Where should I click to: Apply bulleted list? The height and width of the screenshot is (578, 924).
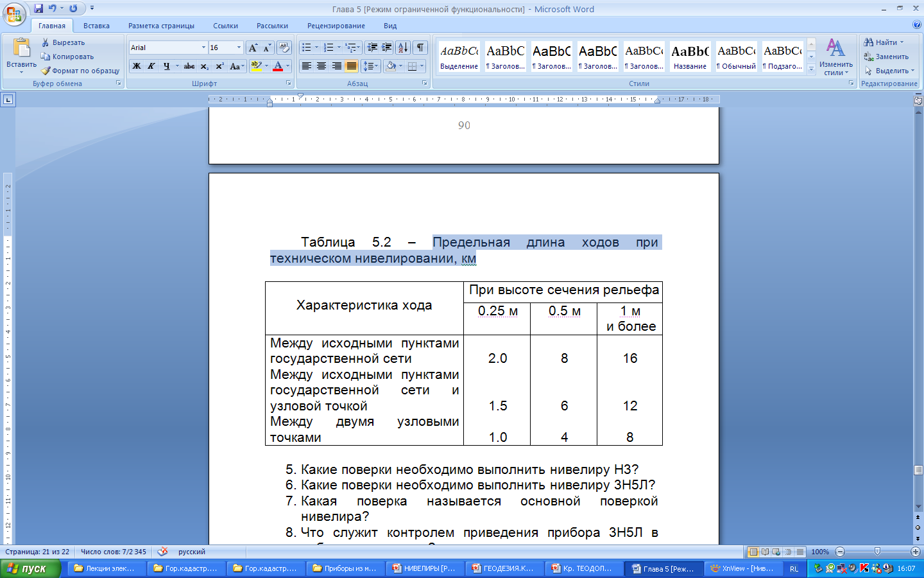pyautogui.click(x=306, y=48)
